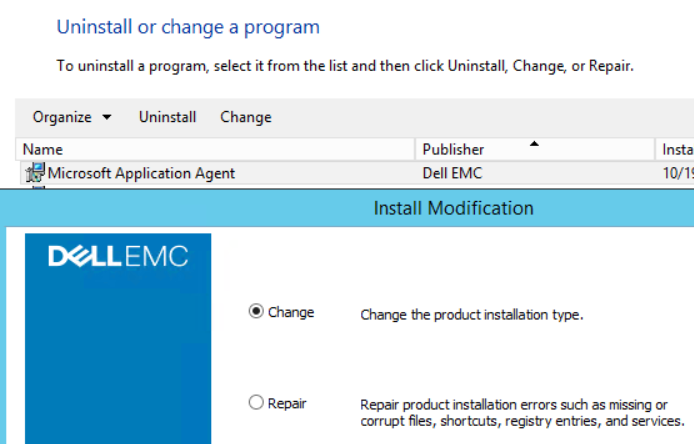
Task: Click the Change option description text
Action: [x=471, y=314]
